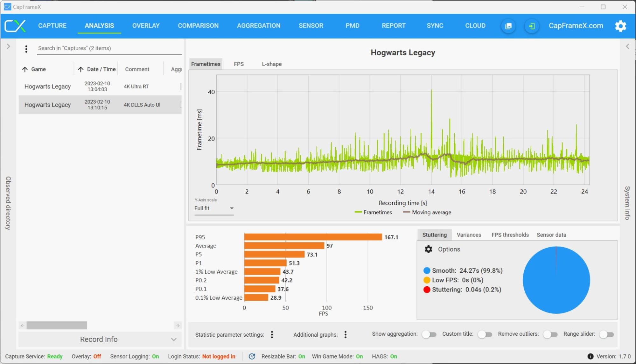Image resolution: width=636 pixels, height=364 pixels.
Task: Open the CLOUD section
Action: [x=475, y=26]
